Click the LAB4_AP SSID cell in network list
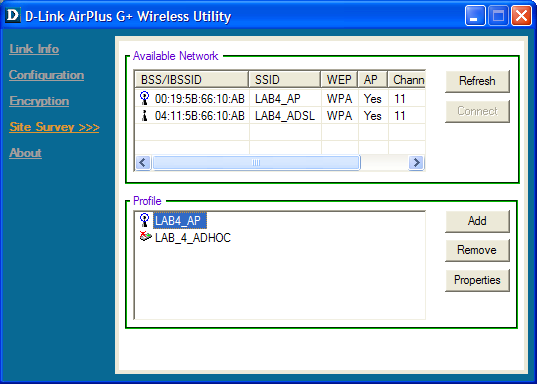537x384 pixels. [278, 99]
